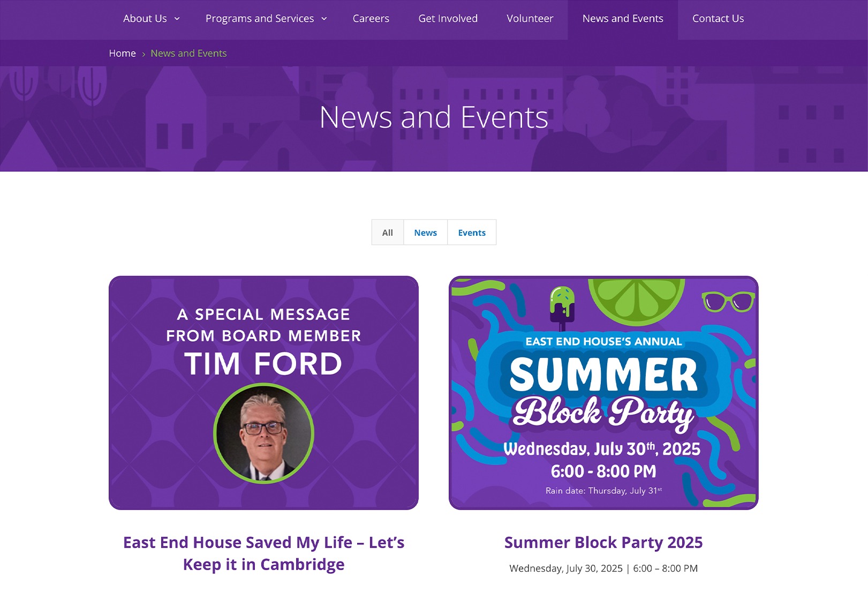Open the Programs and Services menu label
This screenshot has width=868, height=591.
pyautogui.click(x=259, y=19)
